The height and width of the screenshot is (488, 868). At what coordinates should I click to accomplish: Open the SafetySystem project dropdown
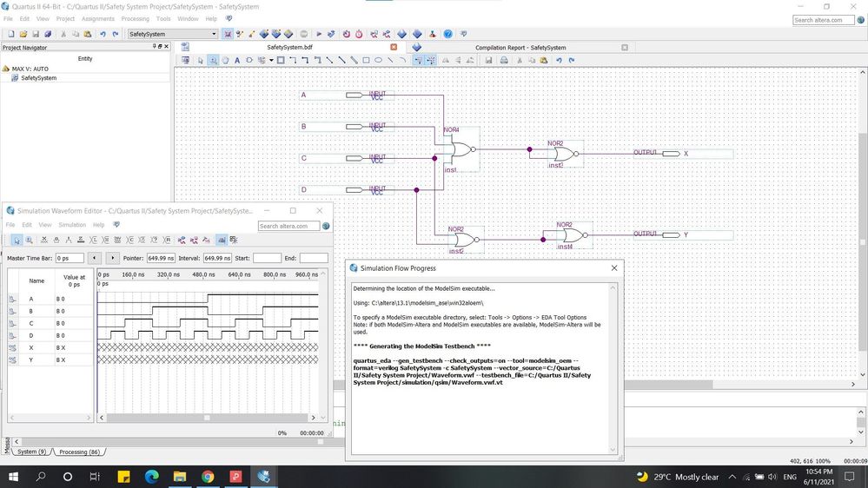click(215, 34)
